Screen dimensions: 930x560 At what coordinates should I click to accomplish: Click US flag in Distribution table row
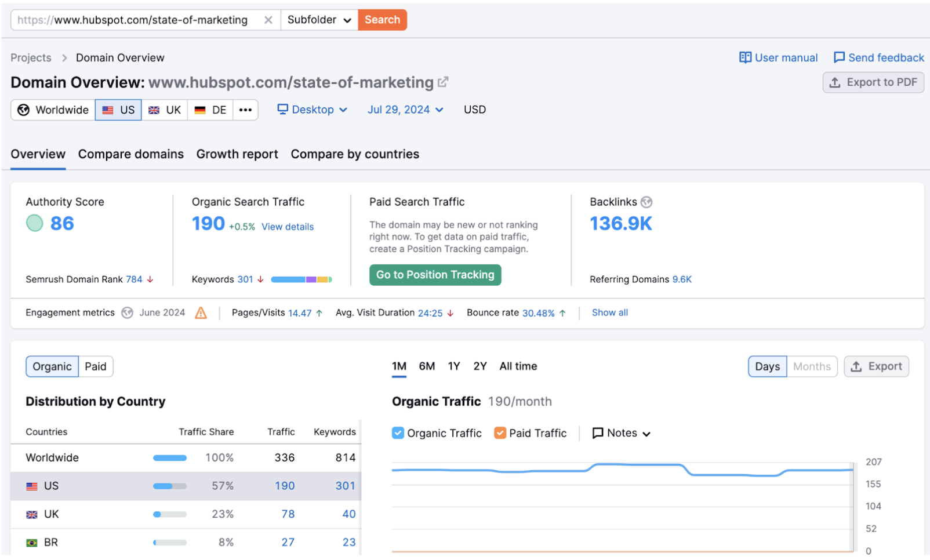(32, 486)
